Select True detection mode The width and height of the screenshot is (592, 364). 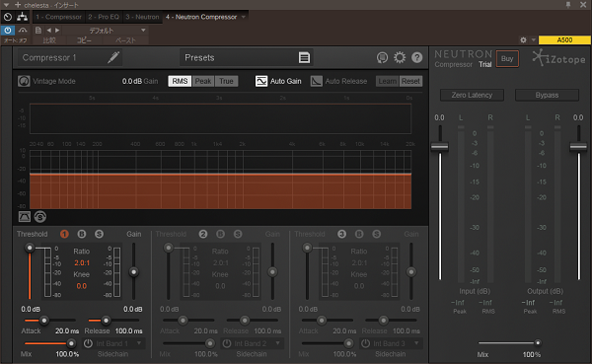click(x=226, y=81)
